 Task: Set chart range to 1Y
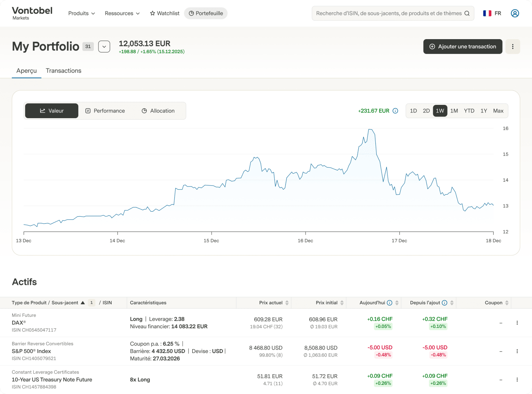click(484, 111)
